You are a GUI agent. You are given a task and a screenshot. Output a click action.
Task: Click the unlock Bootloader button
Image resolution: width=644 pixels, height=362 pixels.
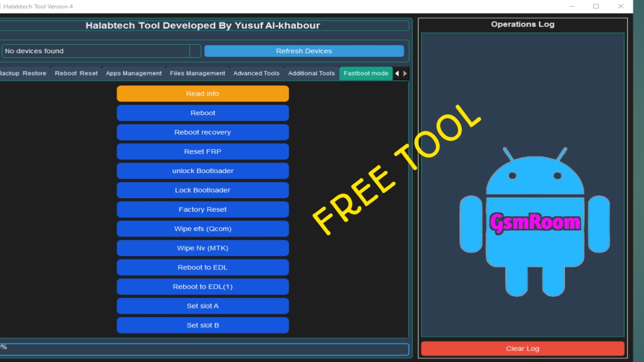point(203,171)
